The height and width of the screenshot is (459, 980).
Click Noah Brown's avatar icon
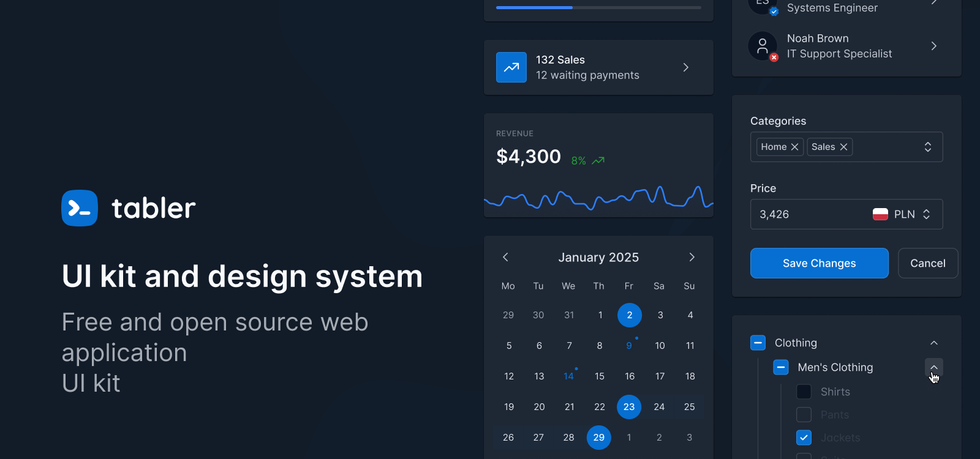click(763, 46)
